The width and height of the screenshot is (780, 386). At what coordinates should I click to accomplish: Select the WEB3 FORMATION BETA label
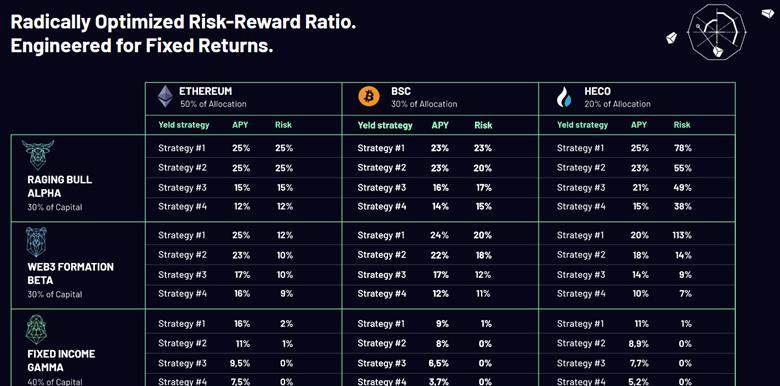click(x=71, y=274)
